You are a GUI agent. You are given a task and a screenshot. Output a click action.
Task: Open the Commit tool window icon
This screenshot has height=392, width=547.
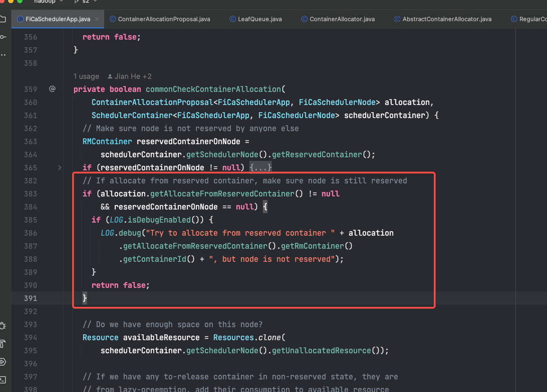tap(3, 36)
